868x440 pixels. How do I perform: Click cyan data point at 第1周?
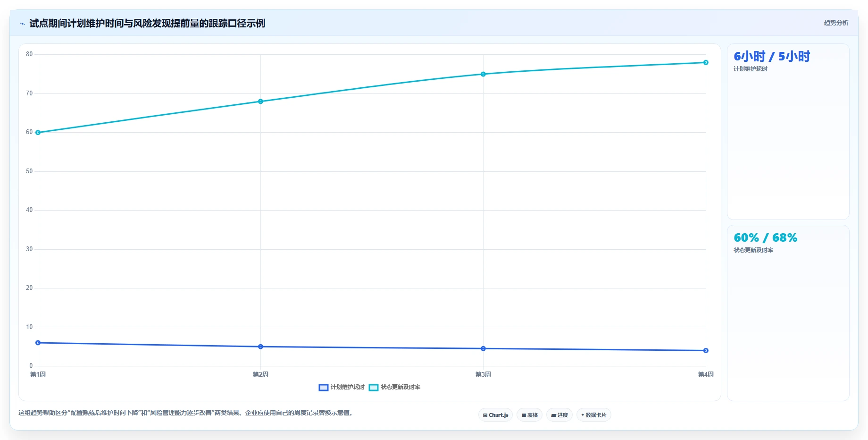coord(38,133)
